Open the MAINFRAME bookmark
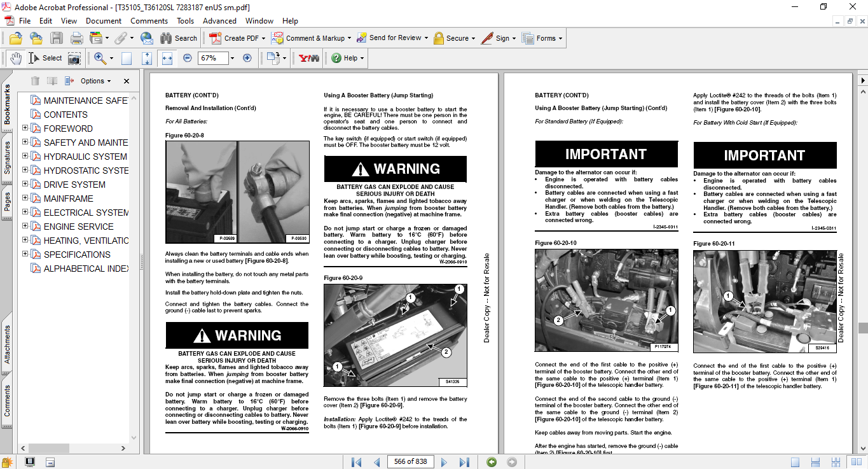Viewport: 868px width, 469px height. pos(68,199)
